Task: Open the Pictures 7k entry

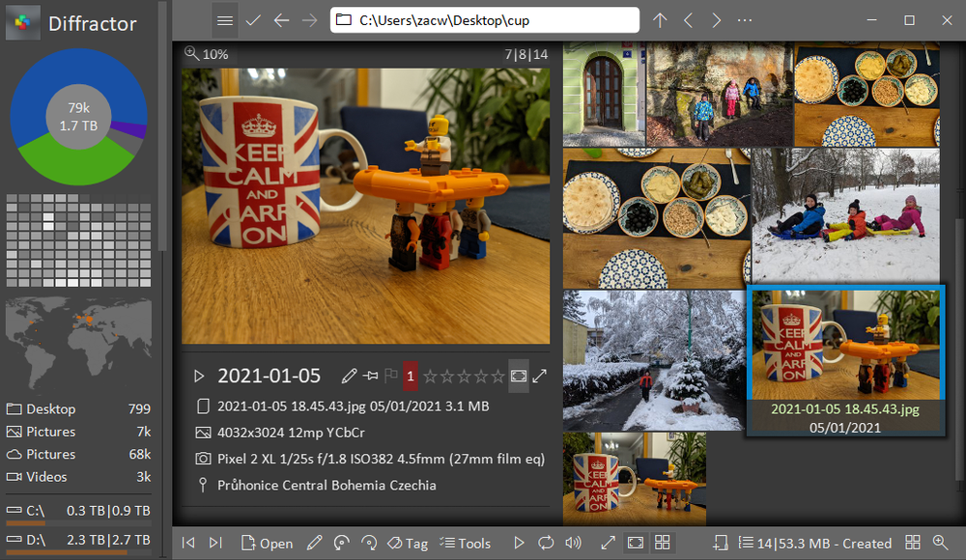Action: [x=78, y=432]
